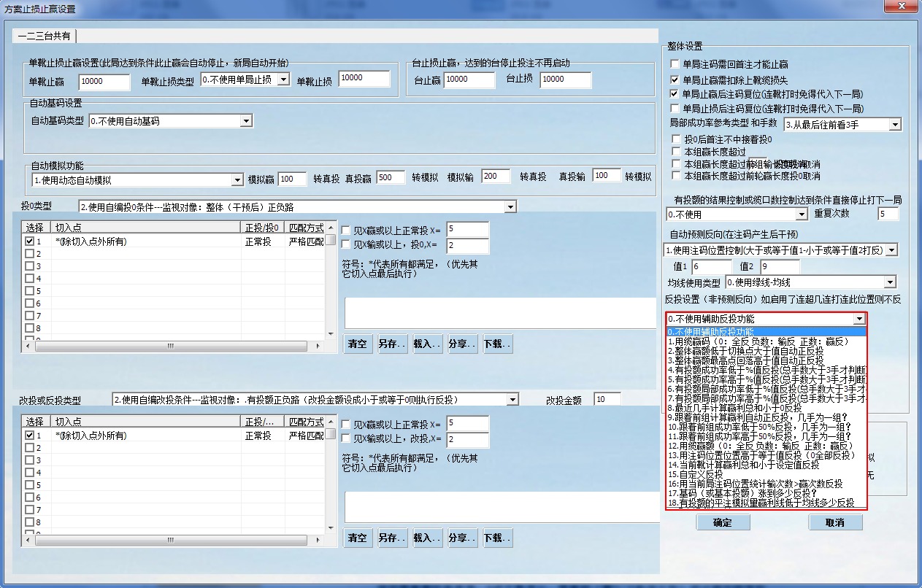Open the 自动模拟功能 dropdown
Viewport: 922px width, 588px height.
(x=237, y=179)
